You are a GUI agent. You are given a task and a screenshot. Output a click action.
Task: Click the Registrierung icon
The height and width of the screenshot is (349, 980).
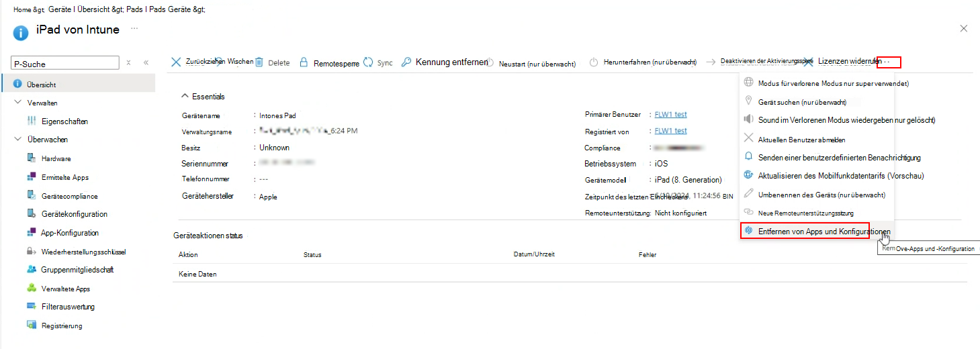point(32,326)
